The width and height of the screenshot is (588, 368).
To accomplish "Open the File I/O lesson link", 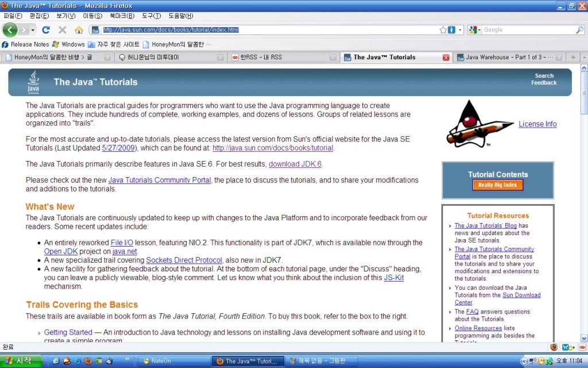I will 122,243.
